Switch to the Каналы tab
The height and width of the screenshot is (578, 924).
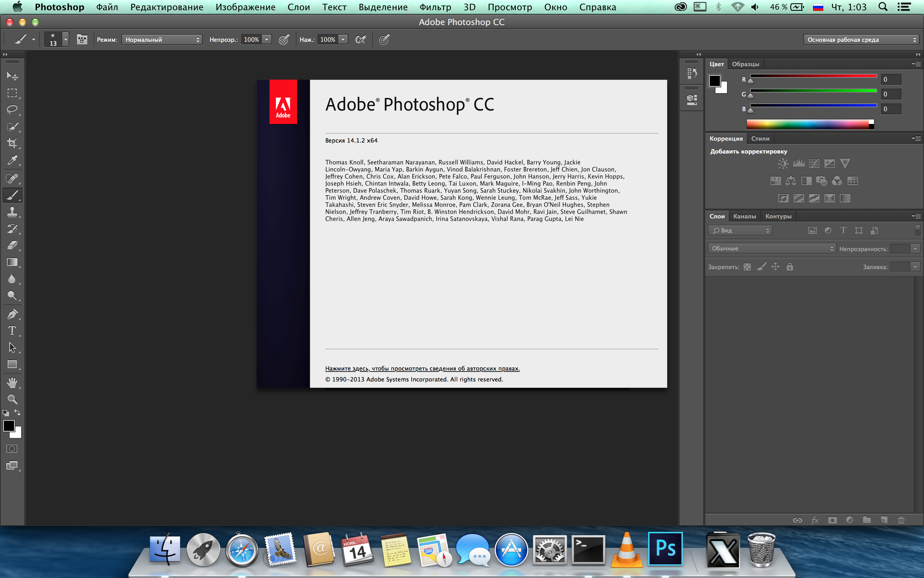[x=745, y=216]
